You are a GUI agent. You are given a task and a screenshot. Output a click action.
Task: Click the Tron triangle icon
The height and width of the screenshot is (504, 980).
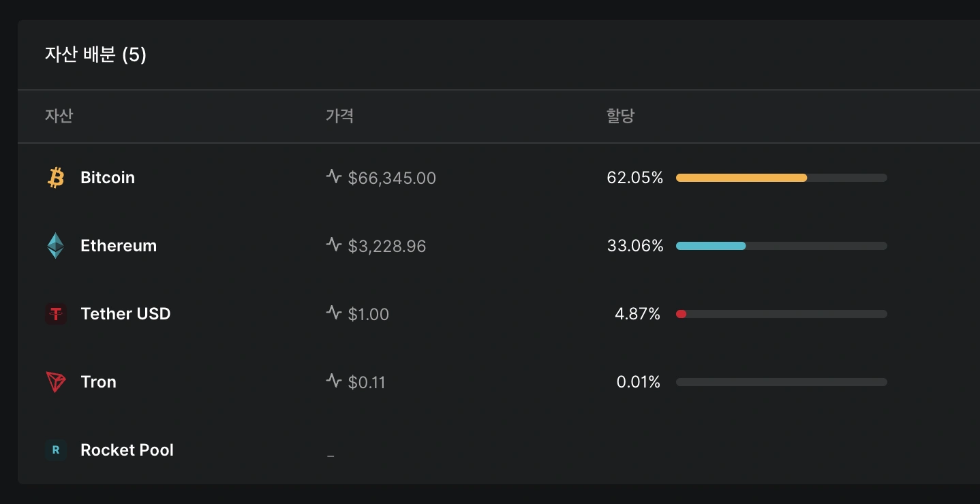tap(56, 382)
